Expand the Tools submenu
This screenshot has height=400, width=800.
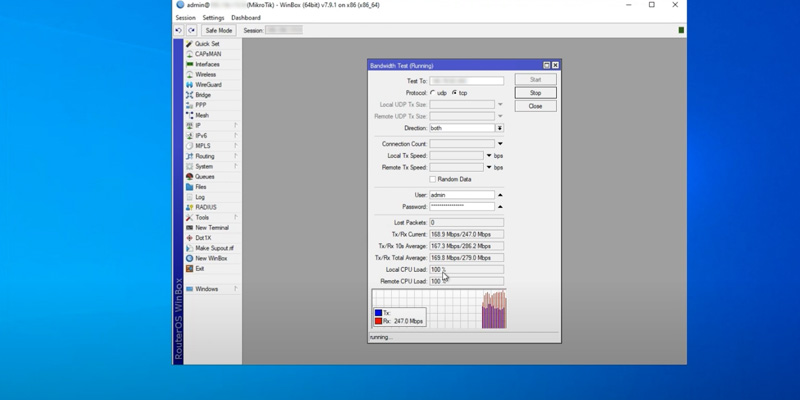click(236, 217)
